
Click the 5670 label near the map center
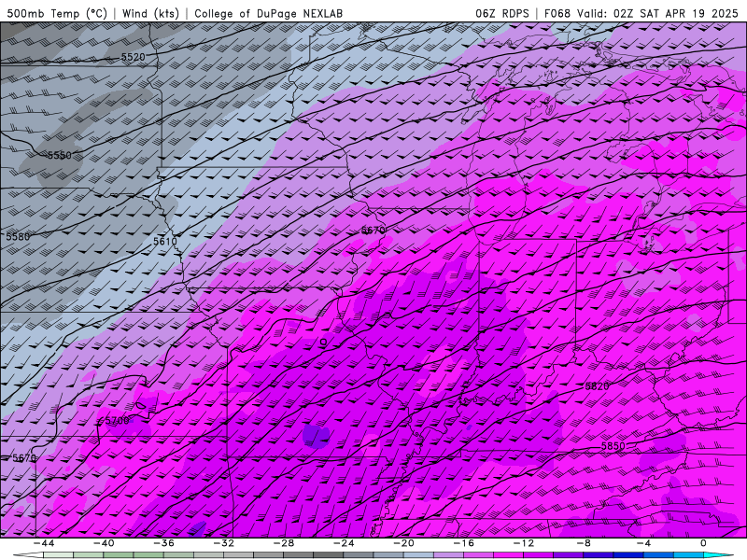coord(373,231)
